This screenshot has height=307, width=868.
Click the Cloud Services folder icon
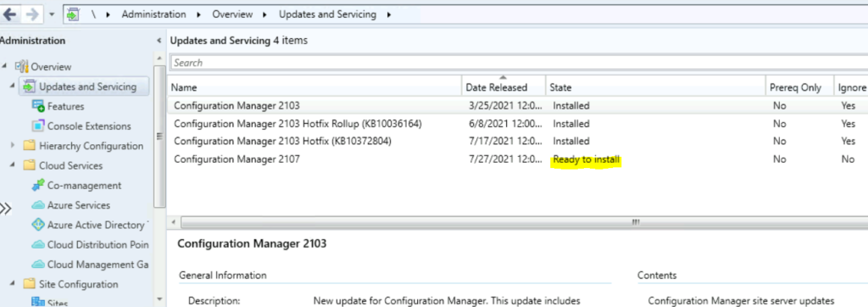[x=30, y=165]
